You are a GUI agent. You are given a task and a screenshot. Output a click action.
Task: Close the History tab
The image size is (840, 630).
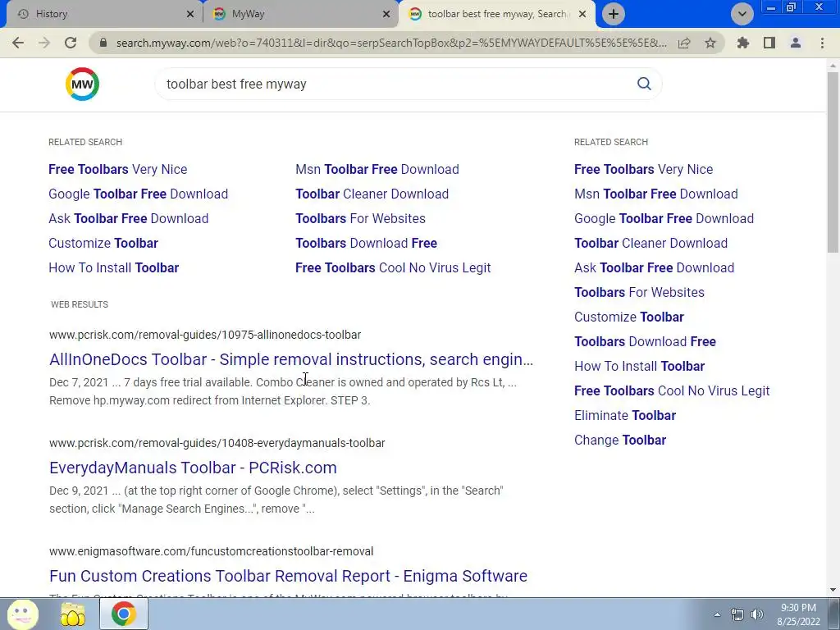189,14
